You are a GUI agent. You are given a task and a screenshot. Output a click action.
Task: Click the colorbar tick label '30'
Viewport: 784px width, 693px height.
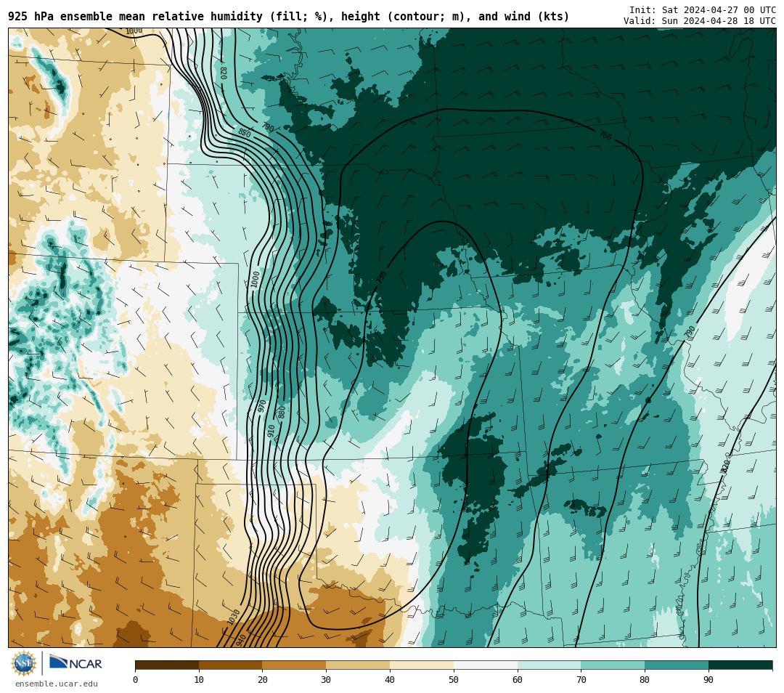(x=326, y=679)
